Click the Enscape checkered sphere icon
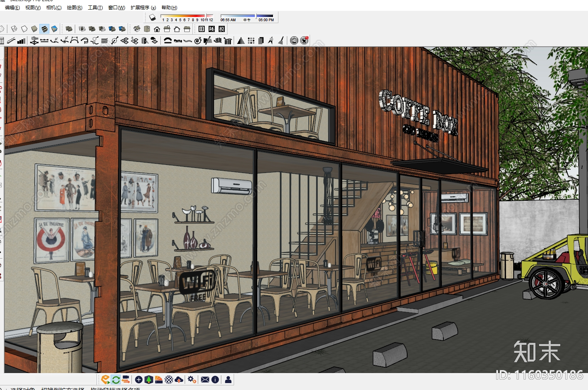The height and width of the screenshot is (390, 588). [x=169, y=380]
